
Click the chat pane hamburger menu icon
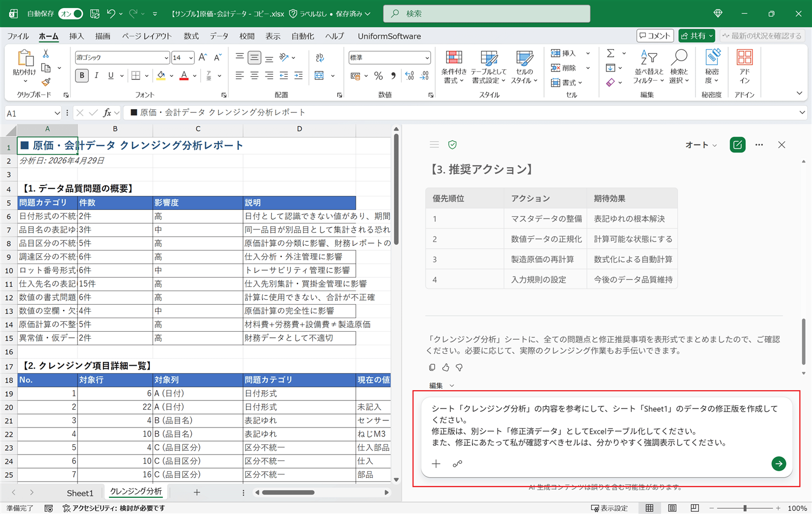[434, 145]
